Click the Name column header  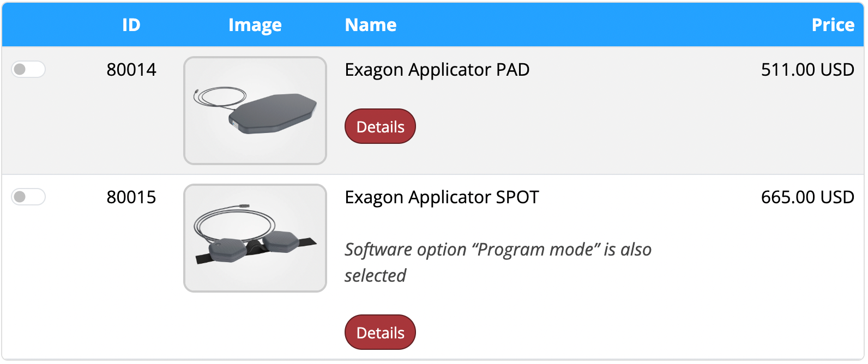(370, 25)
